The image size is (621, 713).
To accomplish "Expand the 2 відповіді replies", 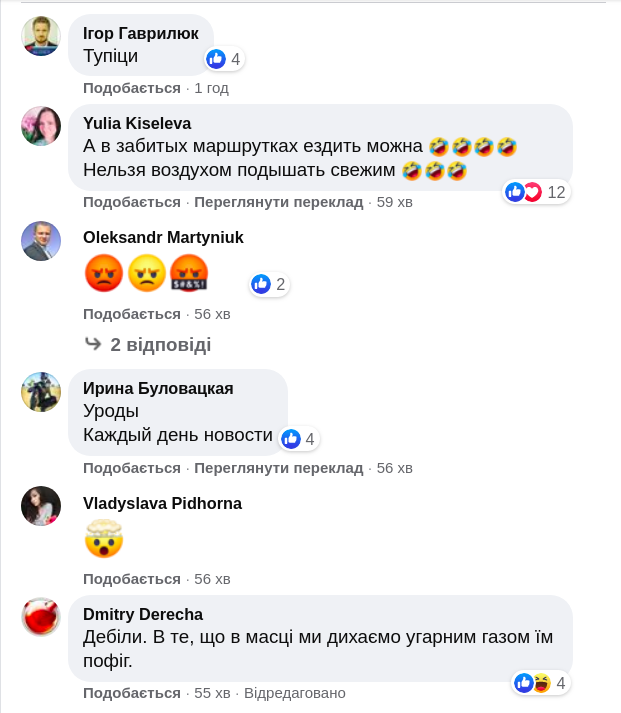I will click(x=160, y=345).
